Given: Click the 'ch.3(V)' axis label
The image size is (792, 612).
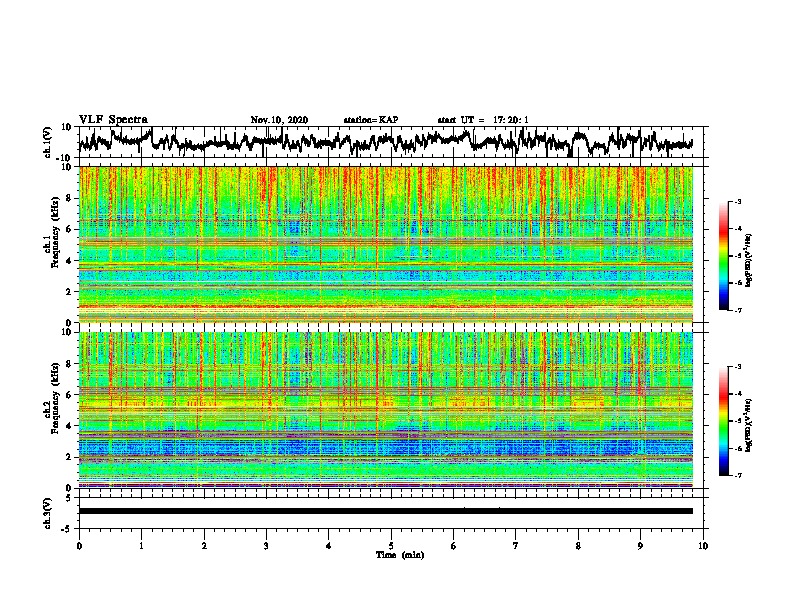Looking at the screenshot, I should click(x=48, y=513).
